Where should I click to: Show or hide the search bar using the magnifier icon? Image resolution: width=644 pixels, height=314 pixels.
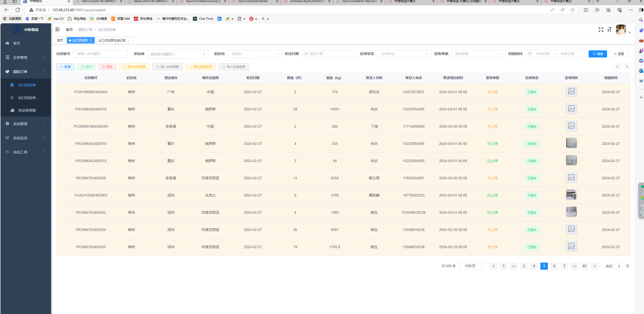pyautogui.click(x=617, y=67)
